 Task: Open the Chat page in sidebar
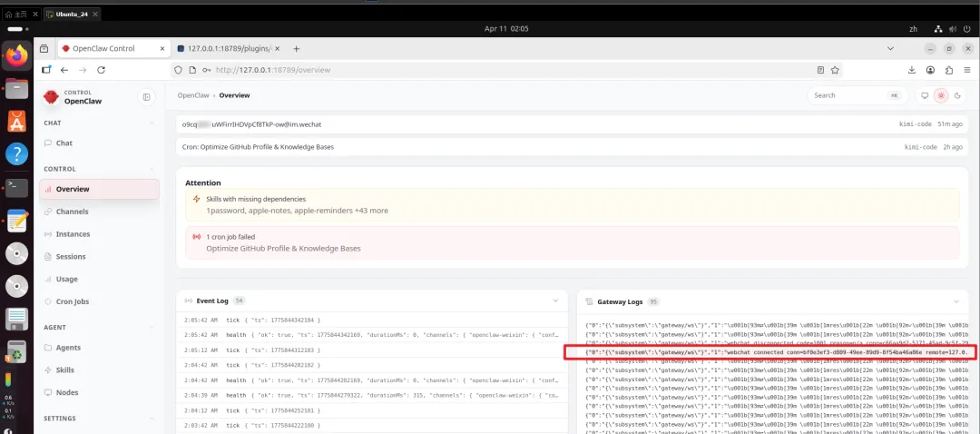coord(99,143)
